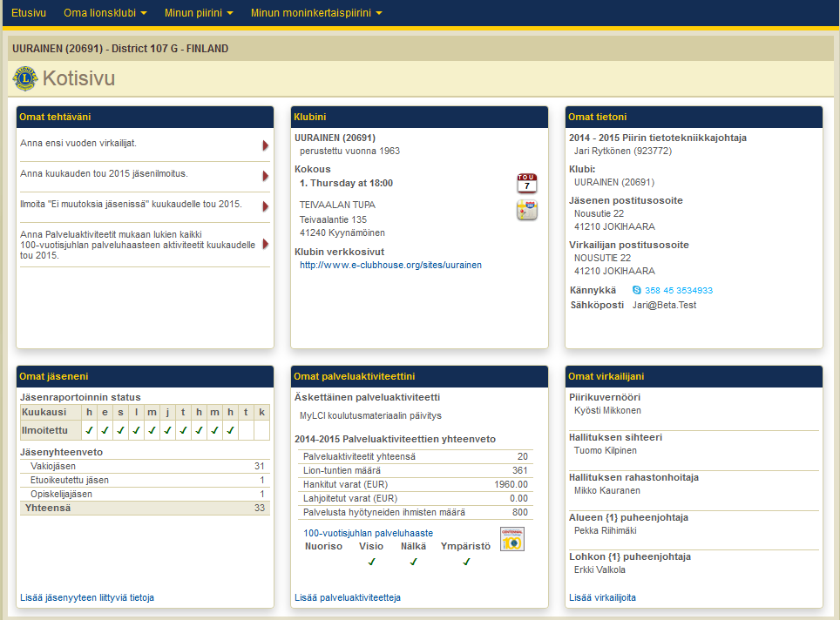Screen dimensions: 840x620
Task: Select the 100-vuotisjuhlan palveluhaasteen aktiviteetit task text
Action: [x=138, y=245]
